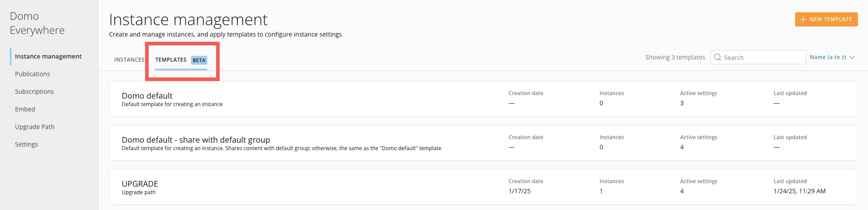This screenshot has height=210, width=868.
Task: Focus the template Search field
Action: 763,58
